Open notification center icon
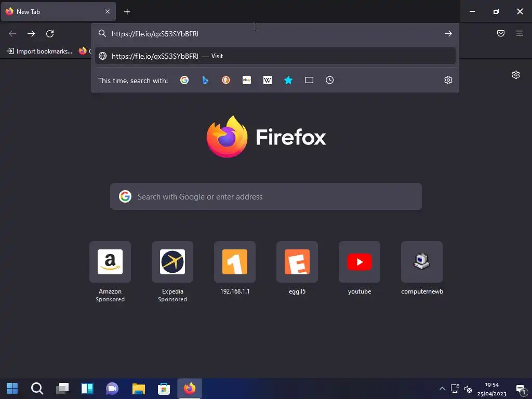The width and height of the screenshot is (532, 399). (521, 389)
